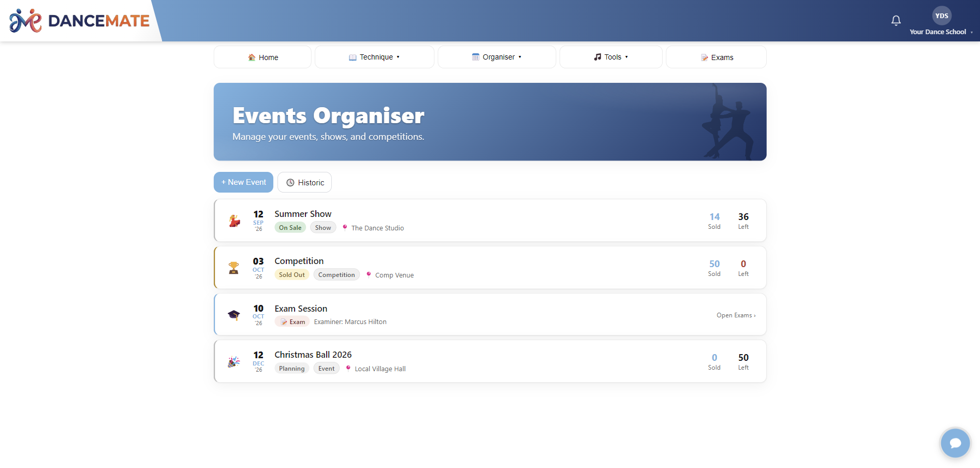Click the Exams notepad icon
Screen dimensions: 980x468
point(705,57)
